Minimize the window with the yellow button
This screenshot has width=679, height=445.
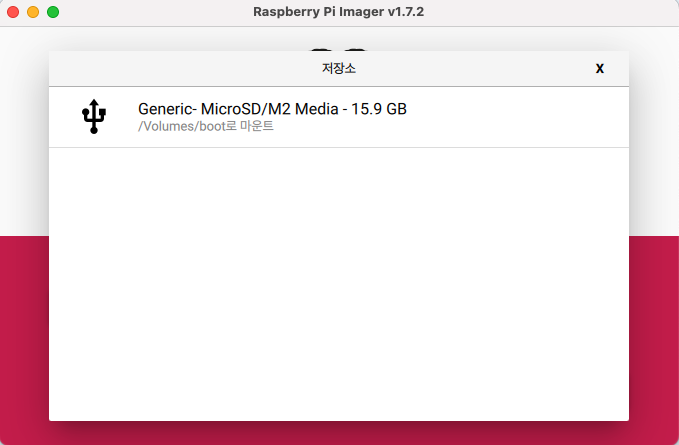click(33, 12)
